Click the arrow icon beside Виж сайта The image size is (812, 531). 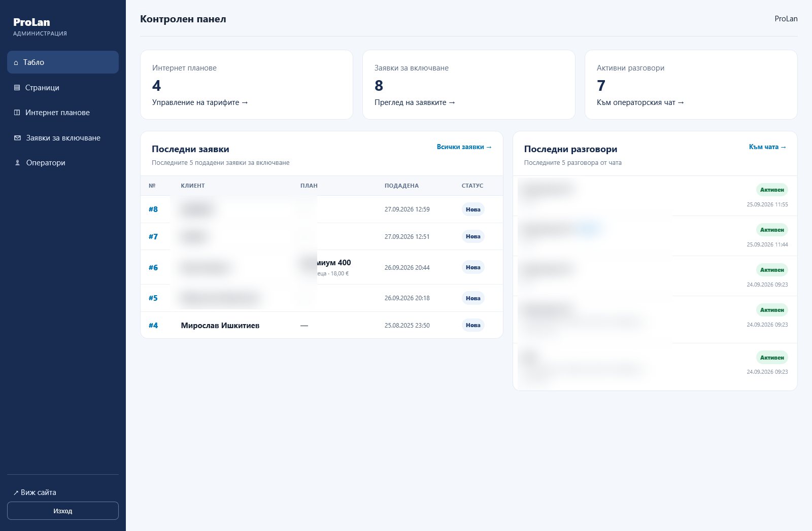[16, 492]
